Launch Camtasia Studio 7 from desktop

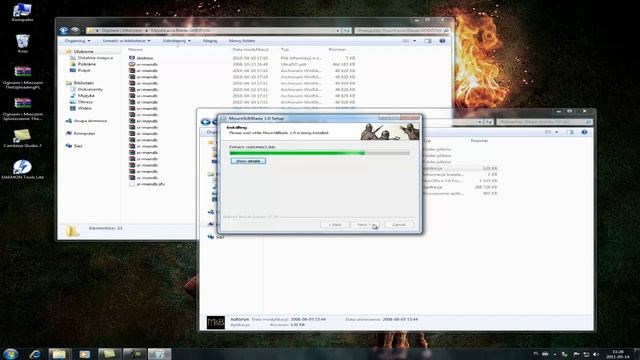(x=22, y=138)
